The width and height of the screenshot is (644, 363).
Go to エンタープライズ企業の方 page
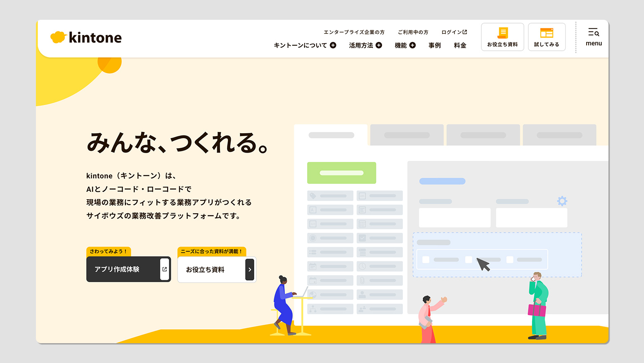point(354,32)
